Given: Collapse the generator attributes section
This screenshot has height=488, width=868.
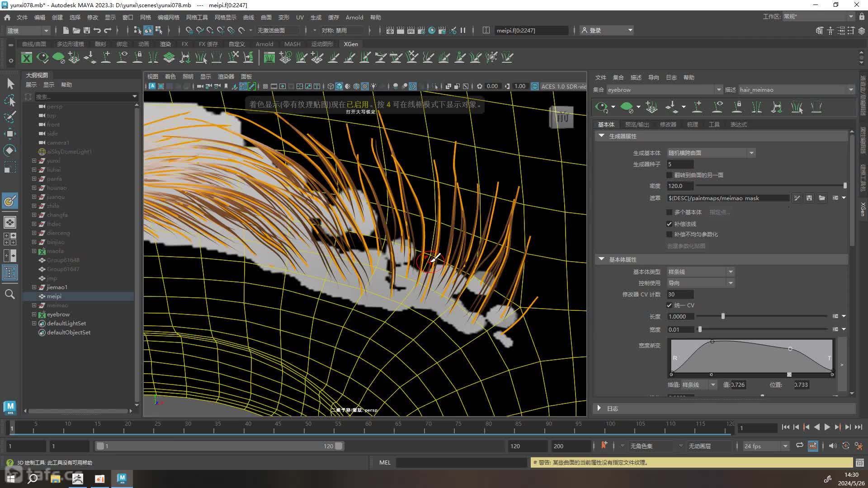Looking at the screenshot, I should 601,136.
